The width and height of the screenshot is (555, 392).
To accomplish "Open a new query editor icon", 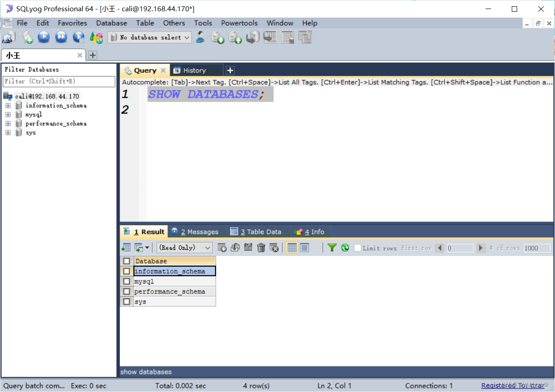I will pyautogui.click(x=27, y=37).
